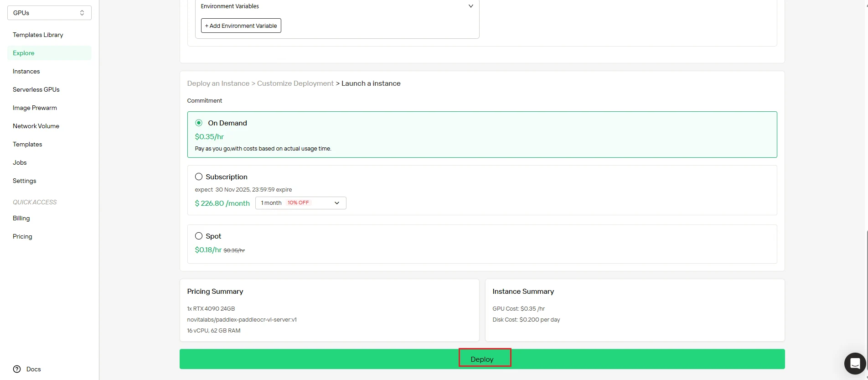This screenshot has width=868, height=380.
Task: Click the Instance Summary heading
Action: pyautogui.click(x=523, y=292)
